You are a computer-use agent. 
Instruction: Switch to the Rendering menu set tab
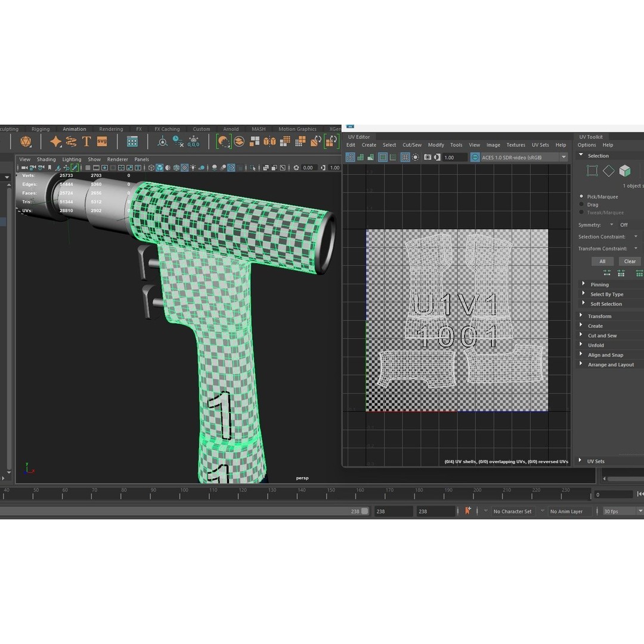111,129
